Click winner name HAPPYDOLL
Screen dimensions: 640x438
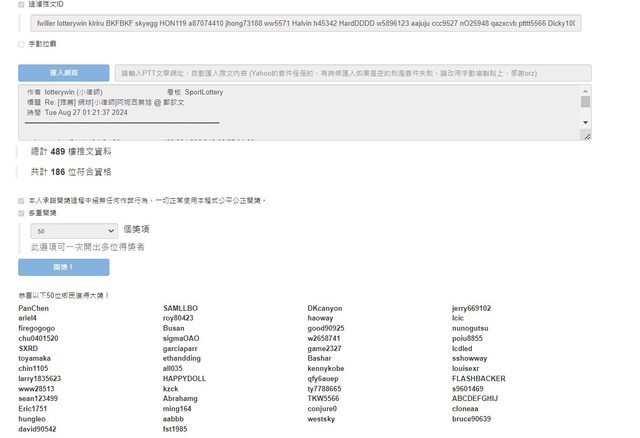(x=184, y=379)
